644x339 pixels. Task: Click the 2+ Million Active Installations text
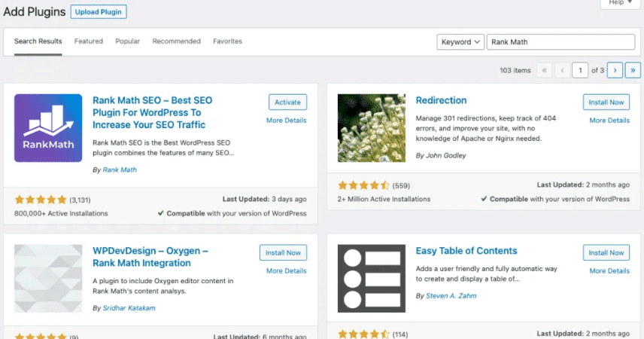click(384, 199)
